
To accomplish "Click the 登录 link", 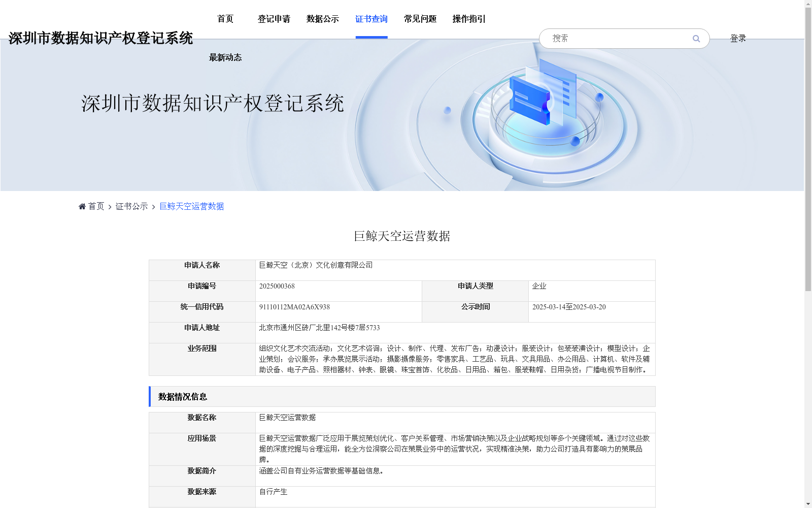I will [x=738, y=39].
